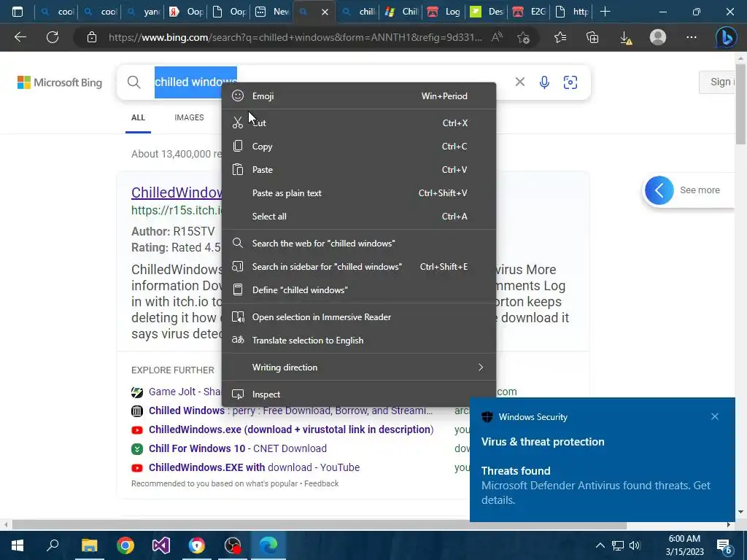Choose Select all in context menu
The height and width of the screenshot is (560, 747).
[x=359, y=216]
